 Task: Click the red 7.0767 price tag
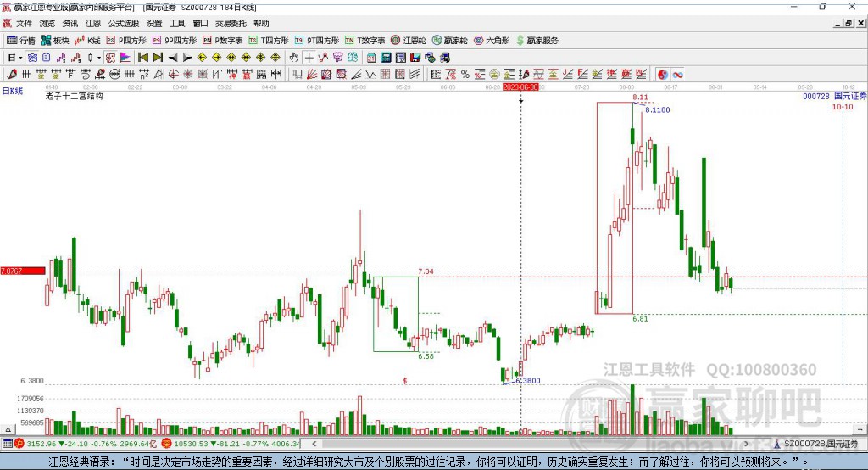coord(23,271)
